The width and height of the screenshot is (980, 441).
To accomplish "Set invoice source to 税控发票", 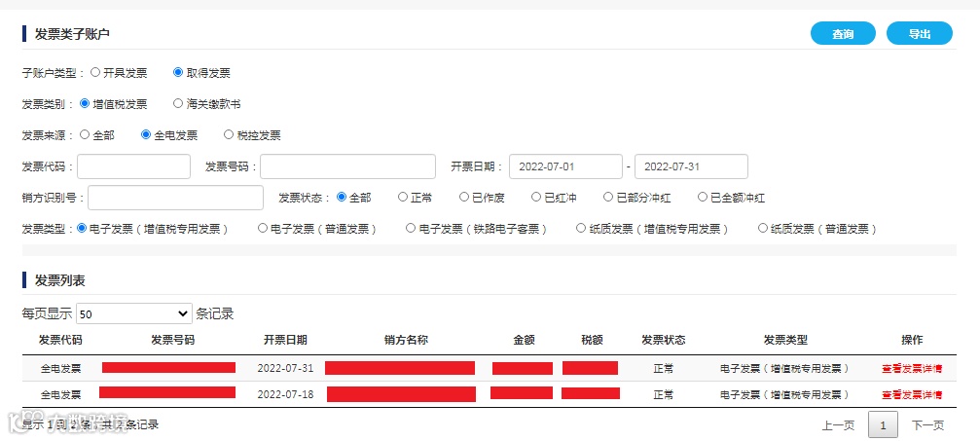I will (x=228, y=134).
